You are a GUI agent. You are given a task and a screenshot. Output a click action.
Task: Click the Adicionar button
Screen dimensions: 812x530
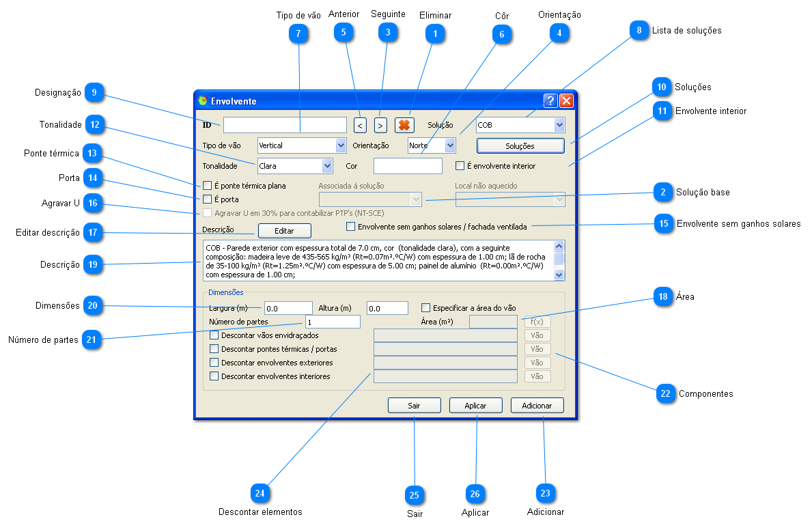537,406
